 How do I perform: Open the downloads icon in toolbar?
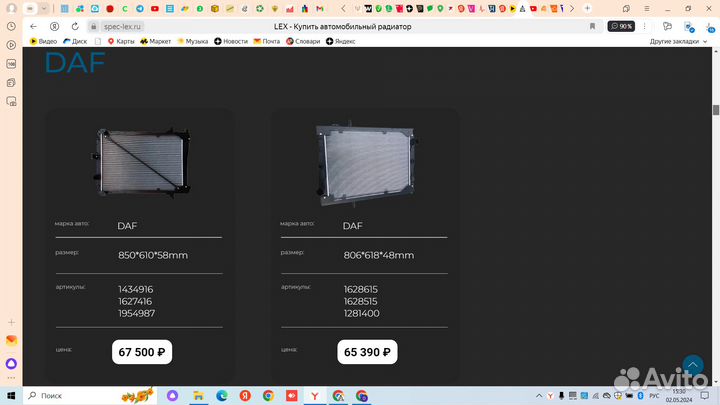pyautogui.click(x=710, y=27)
